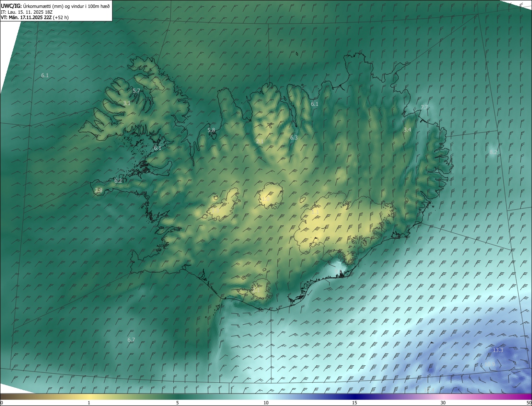Screen dimensions: 532x406
Task: Click the 13.3 precipitation value
Action: (498, 350)
